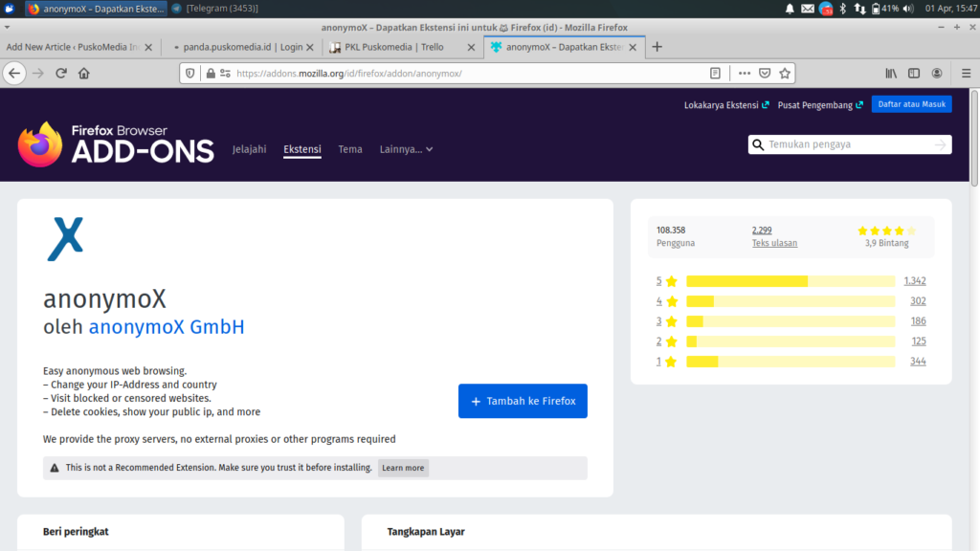Expand the Lainnya dropdown menu
Image resolution: width=980 pixels, height=551 pixels.
tap(406, 149)
